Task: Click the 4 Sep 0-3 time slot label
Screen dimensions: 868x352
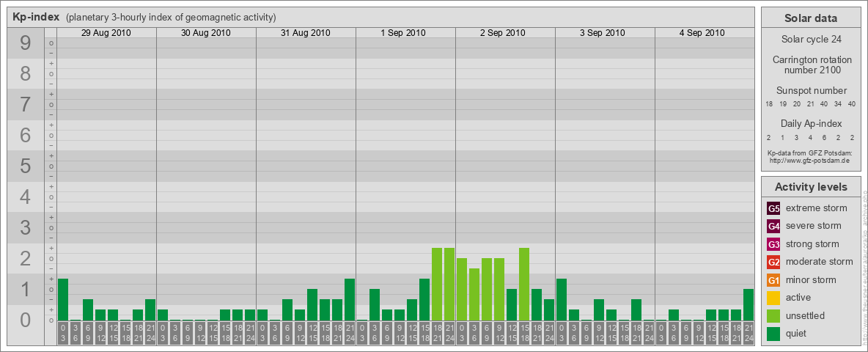Action: click(x=661, y=333)
